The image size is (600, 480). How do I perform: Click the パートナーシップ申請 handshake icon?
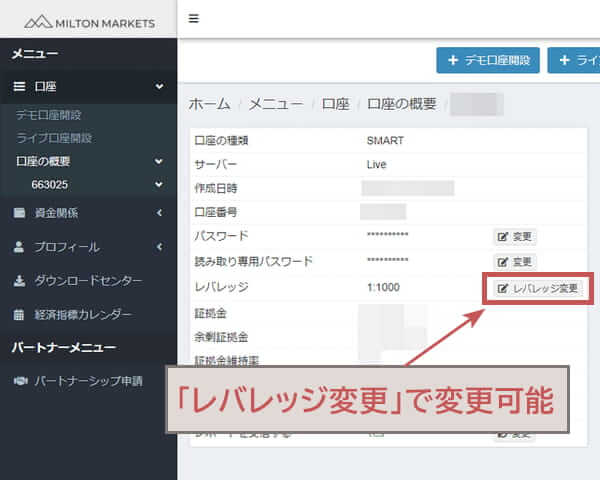(21, 381)
